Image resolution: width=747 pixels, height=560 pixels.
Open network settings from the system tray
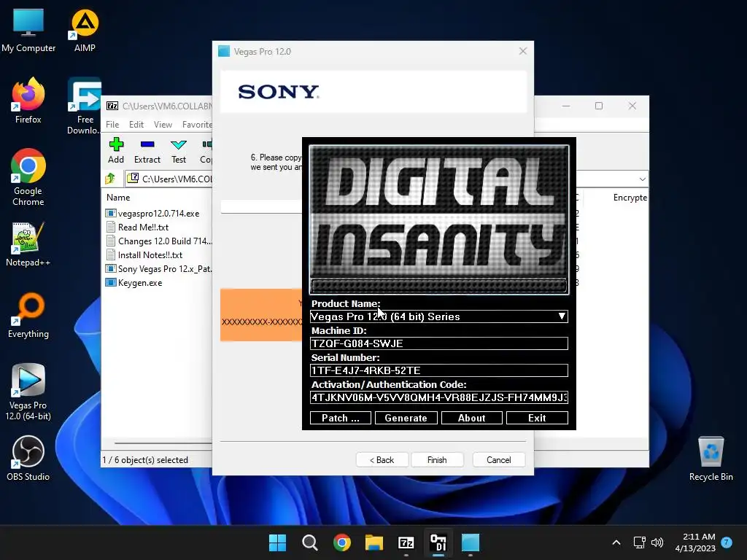pos(639,542)
